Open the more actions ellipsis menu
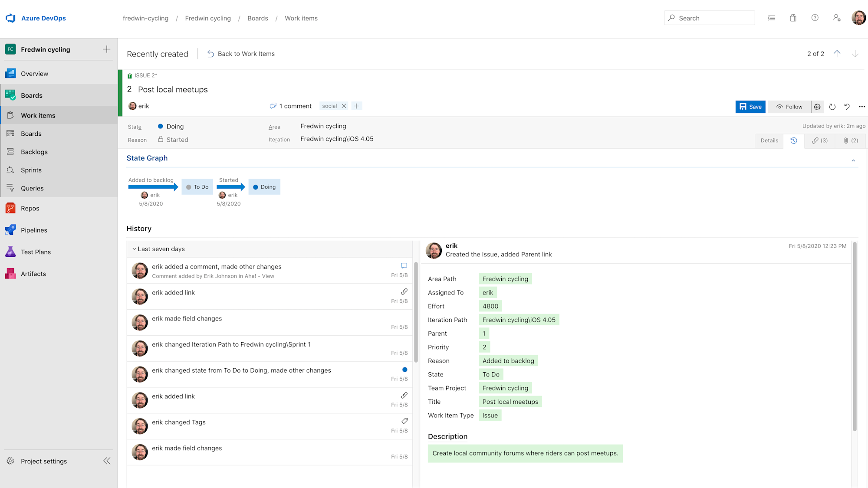 point(862,107)
